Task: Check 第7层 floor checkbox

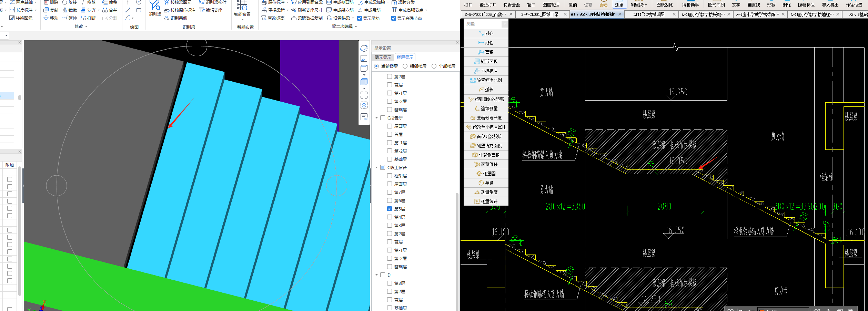Action: (390, 192)
